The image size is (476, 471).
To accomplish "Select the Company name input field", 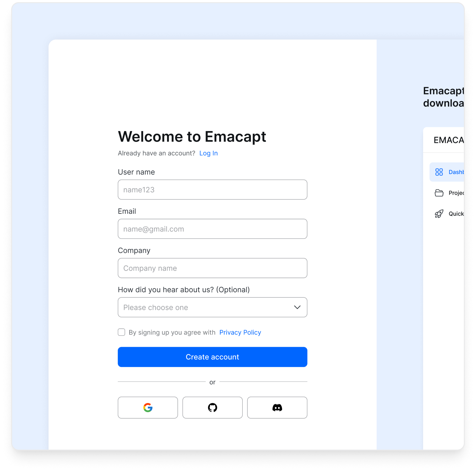I will (212, 268).
